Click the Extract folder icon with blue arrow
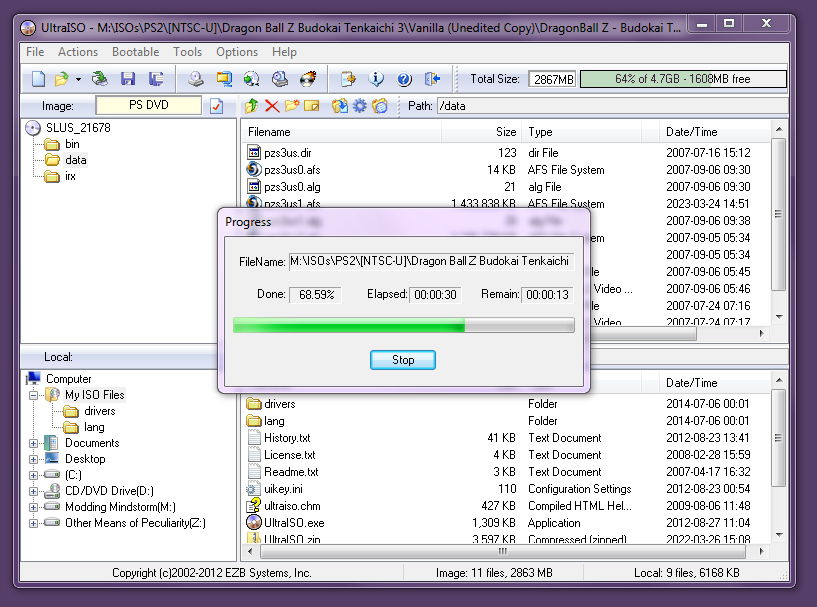817x607 pixels. [x=340, y=106]
